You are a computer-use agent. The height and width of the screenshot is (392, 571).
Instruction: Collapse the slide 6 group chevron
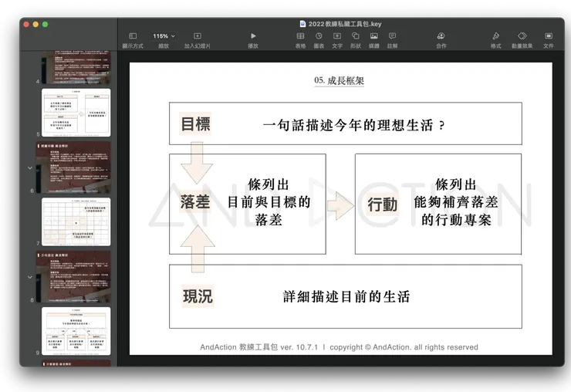click(30, 168)
